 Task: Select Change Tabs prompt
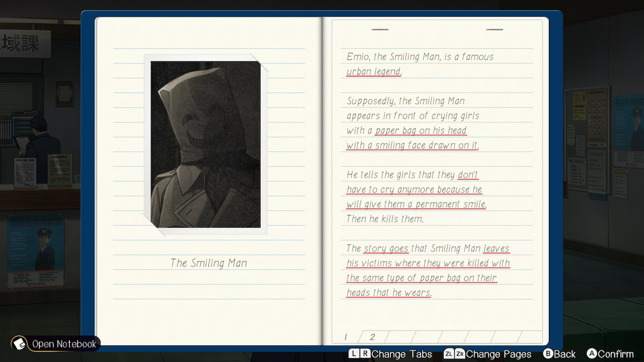pos(401,354)
